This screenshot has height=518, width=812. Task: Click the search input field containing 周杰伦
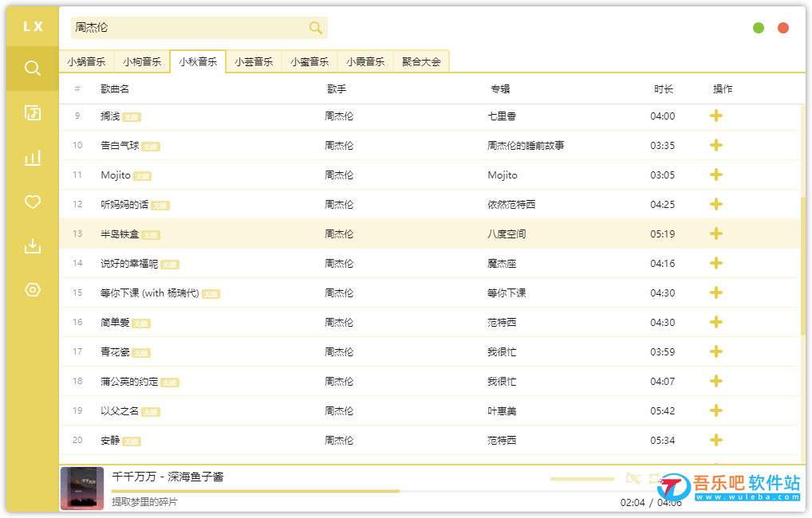pyautogui.click(x=187, y=28)
